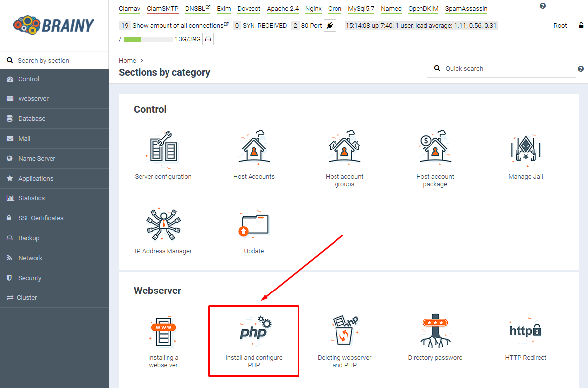Viewport: 588px width, 388px height.
Task: Click the Brainy logo
Action: tap(54, 25)
